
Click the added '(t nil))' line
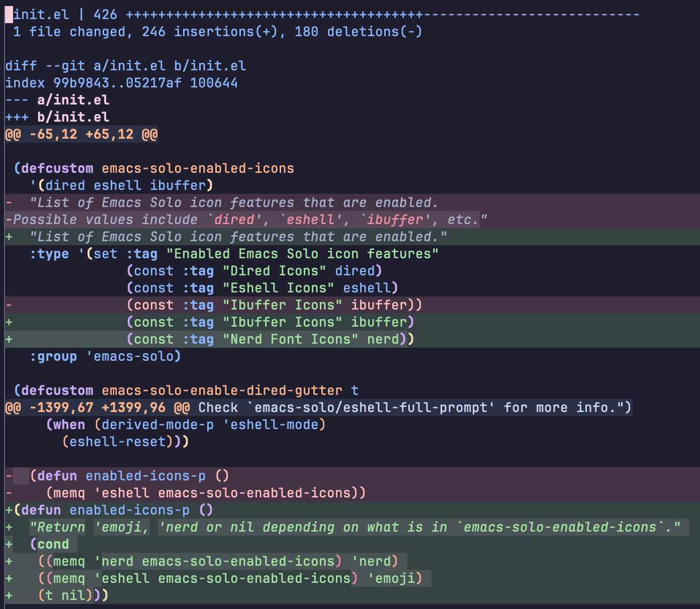tap(73, 595)
